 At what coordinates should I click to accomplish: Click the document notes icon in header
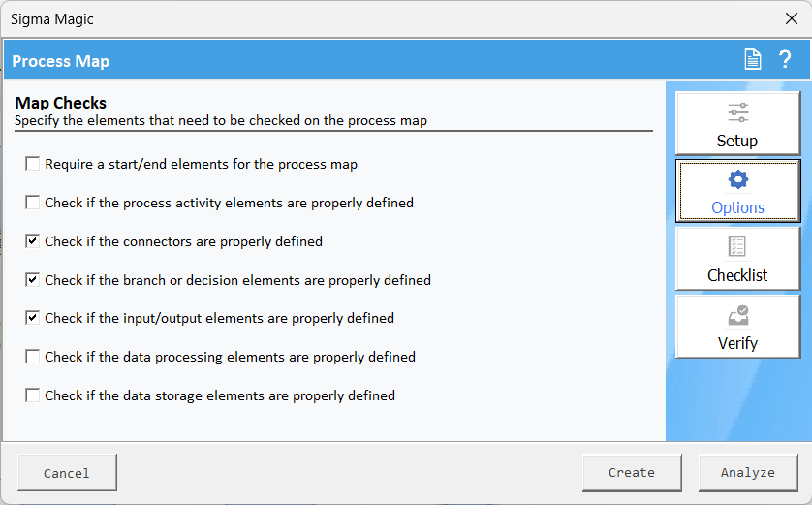point(753,60)
